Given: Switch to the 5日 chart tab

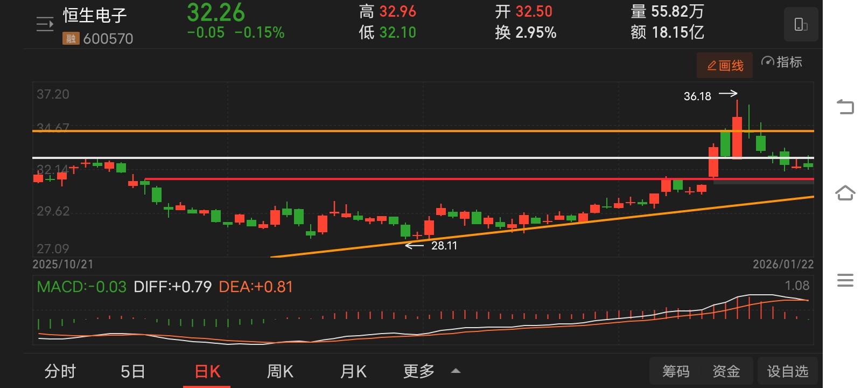Looking at the screenshot, I should (133, 371).
